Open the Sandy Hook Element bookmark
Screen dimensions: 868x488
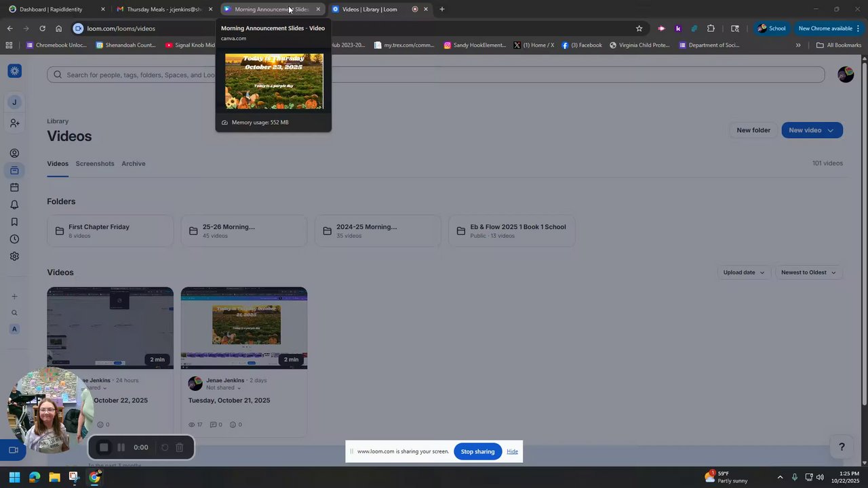475,45
